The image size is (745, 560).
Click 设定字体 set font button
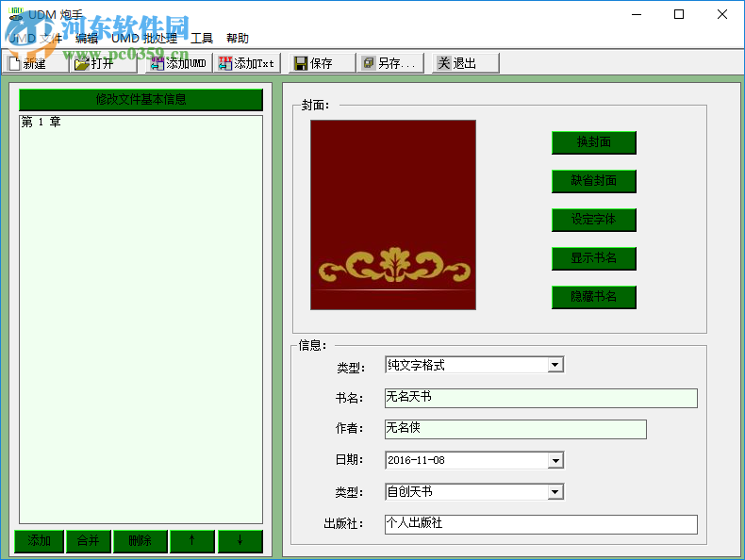(593, 220)
